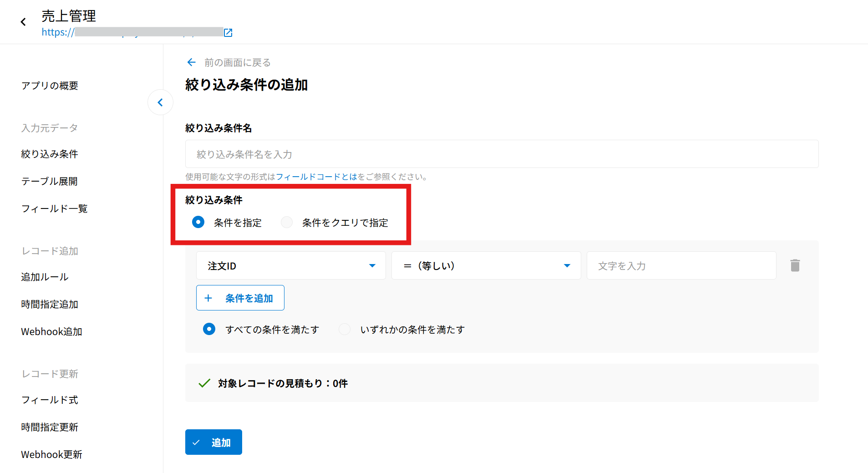Open the external link icon next to URL

click(x=228, y=32)
